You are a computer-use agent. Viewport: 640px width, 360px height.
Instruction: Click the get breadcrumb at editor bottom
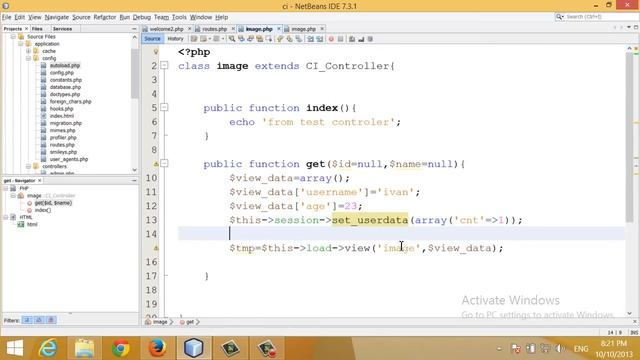(x=190, y=322)
